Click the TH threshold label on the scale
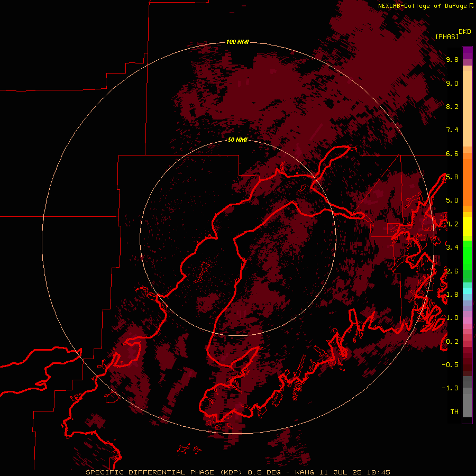 click(x=454, y=411)
